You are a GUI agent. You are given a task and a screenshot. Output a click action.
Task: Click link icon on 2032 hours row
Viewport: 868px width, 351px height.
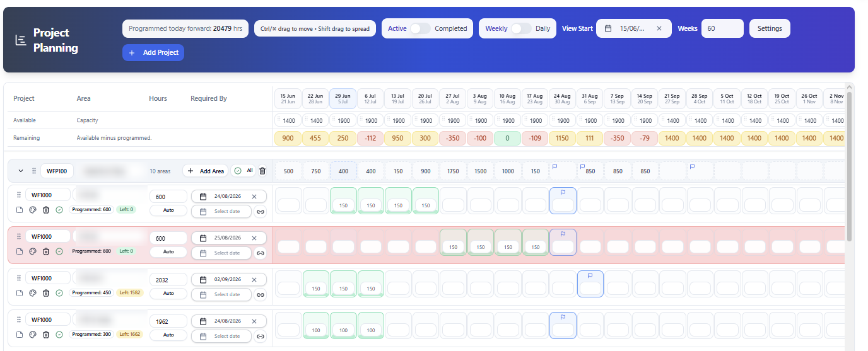261,295
